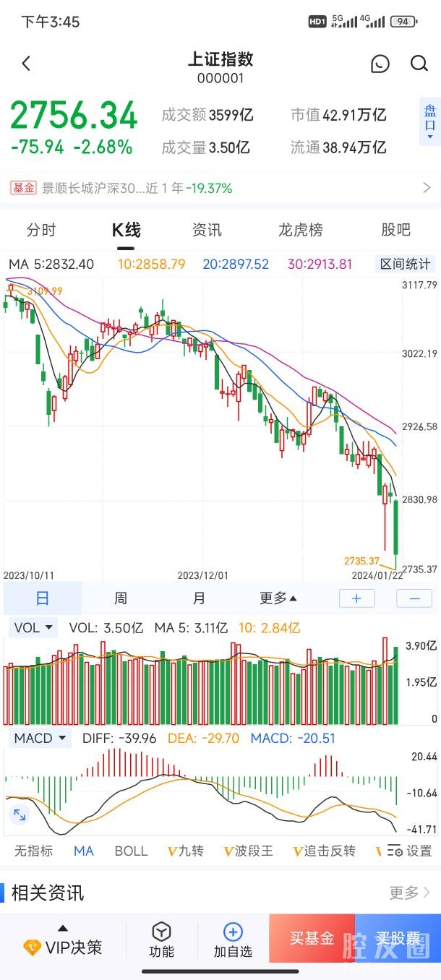Open the MACD indicator dropdown

pyautogui.click(x=40, y=738)
